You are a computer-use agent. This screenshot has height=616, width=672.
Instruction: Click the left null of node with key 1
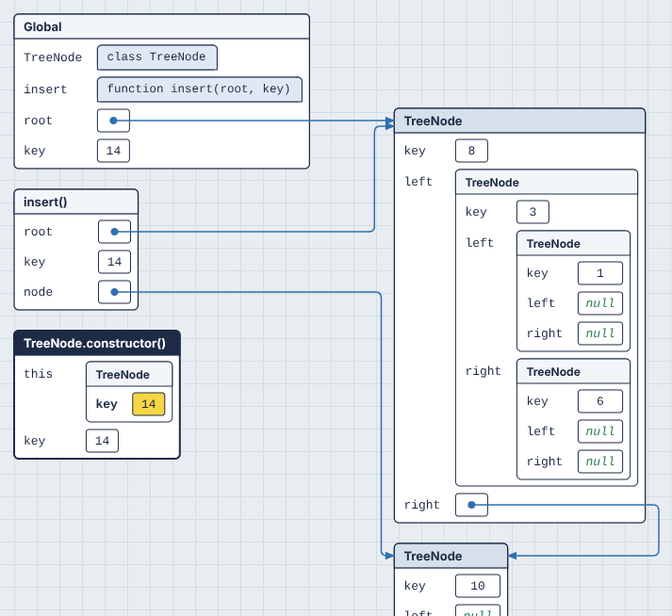point(600,303)
